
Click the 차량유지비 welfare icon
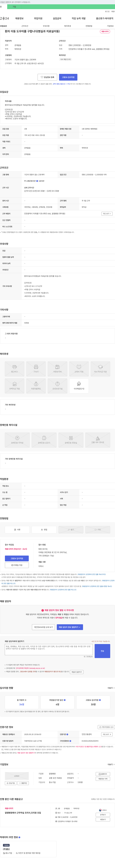[57, 369]
